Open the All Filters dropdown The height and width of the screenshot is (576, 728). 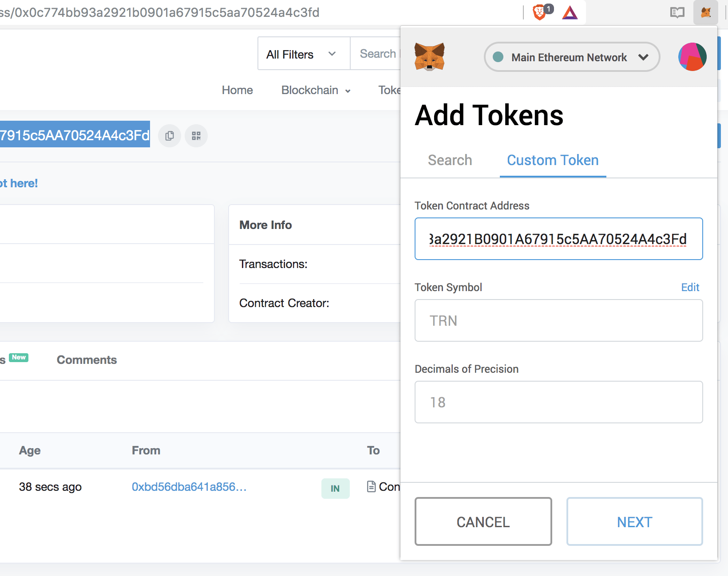(x=304, y=54)
